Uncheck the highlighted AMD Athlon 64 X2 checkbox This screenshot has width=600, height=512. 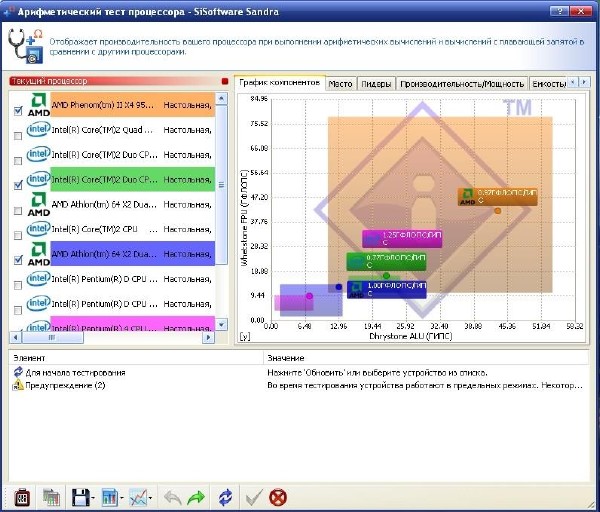tap(18, 259)
